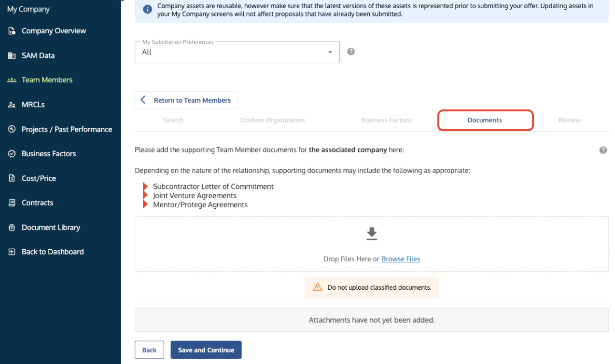This screenshot has width=615, height=364.
Task: Click the download arrow icon in drop zone
Action: pyautogui.click(x=371, y=234)
